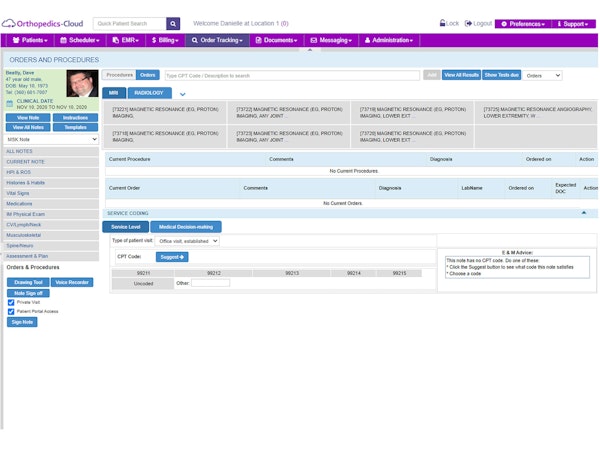Open the Preferences dropdown
The width and height of the screenshot is (600, 450).
(x=523, y=24)
